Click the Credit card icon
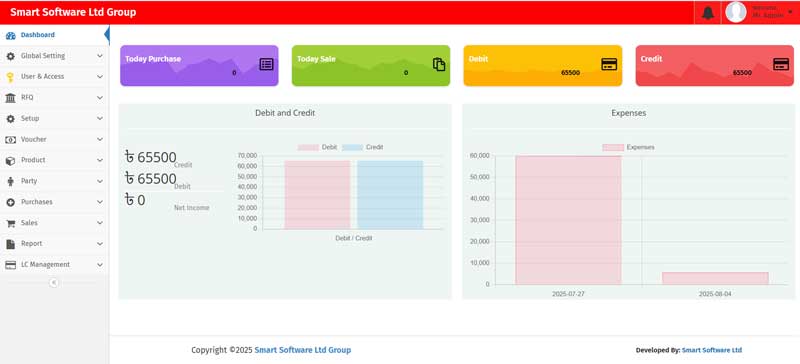This screenshot has width=800, height=364. coord(781,64)
